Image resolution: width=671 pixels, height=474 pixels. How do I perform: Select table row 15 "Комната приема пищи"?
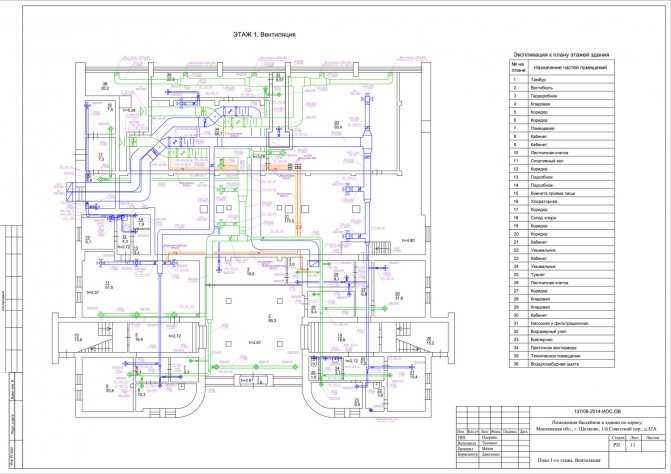(561, 193)
